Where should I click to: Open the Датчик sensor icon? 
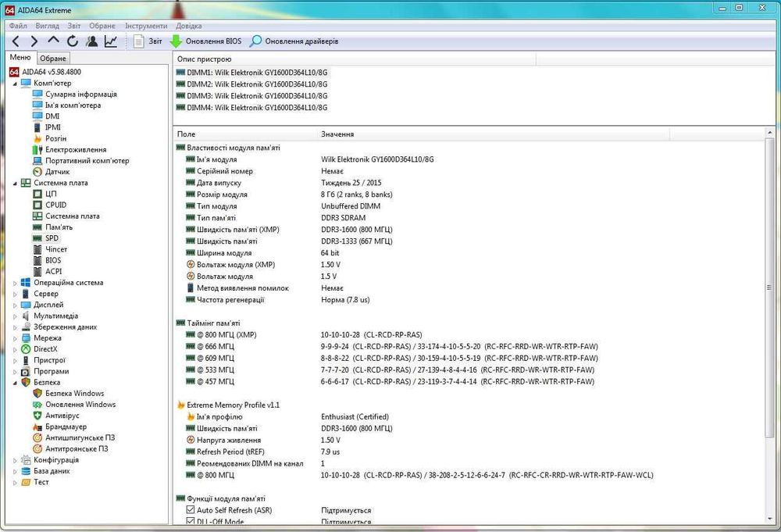[37, 172]
